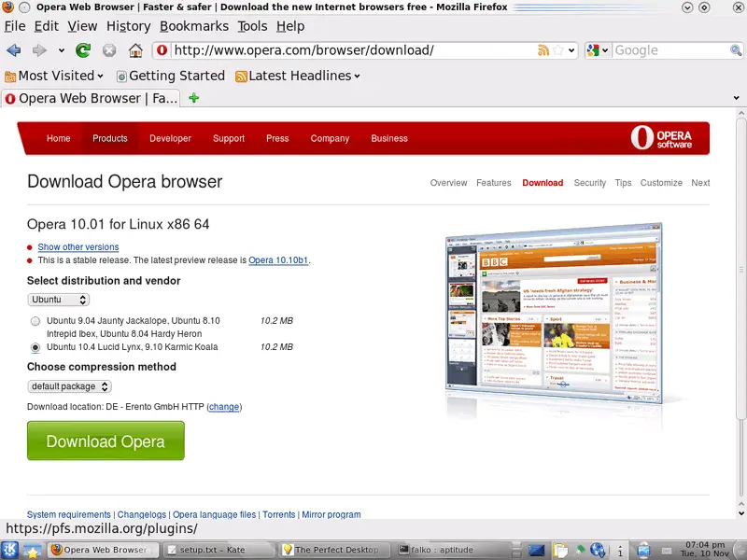747x560 pixels.
Task: Click the page vertical scrollbar
Action: pyautogui.click(x=740, y=269)
